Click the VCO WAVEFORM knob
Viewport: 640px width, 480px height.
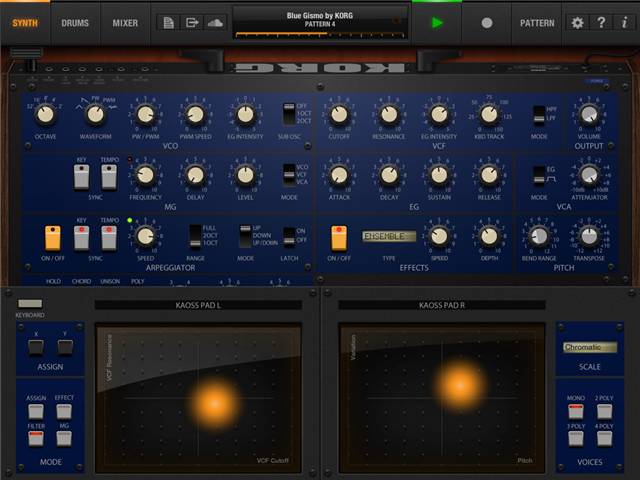pos(96,115)
